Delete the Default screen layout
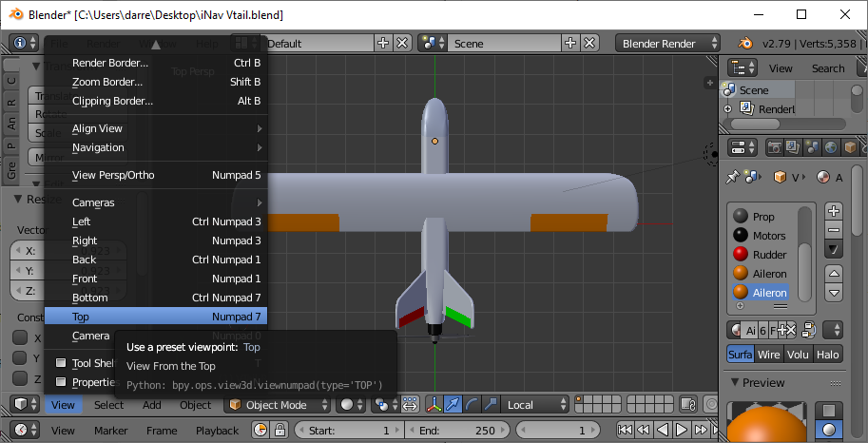The image size is (868, 443). pos(402,43)
